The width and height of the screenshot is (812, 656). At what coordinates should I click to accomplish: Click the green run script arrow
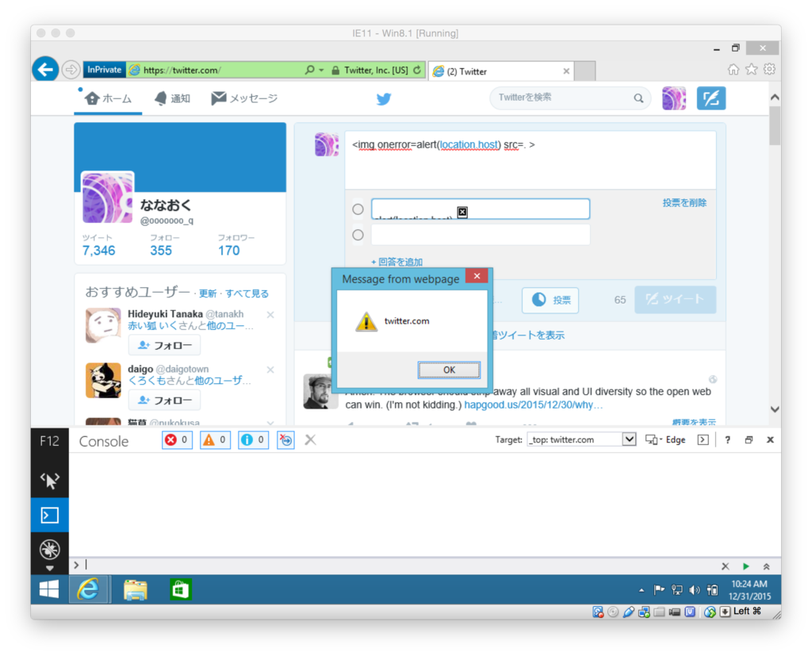[x=745, y=566]
